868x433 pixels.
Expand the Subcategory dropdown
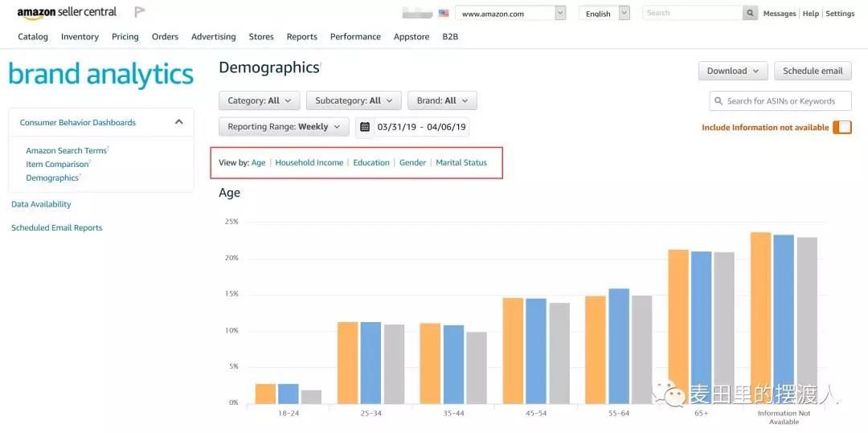click(x=354, y=100)
